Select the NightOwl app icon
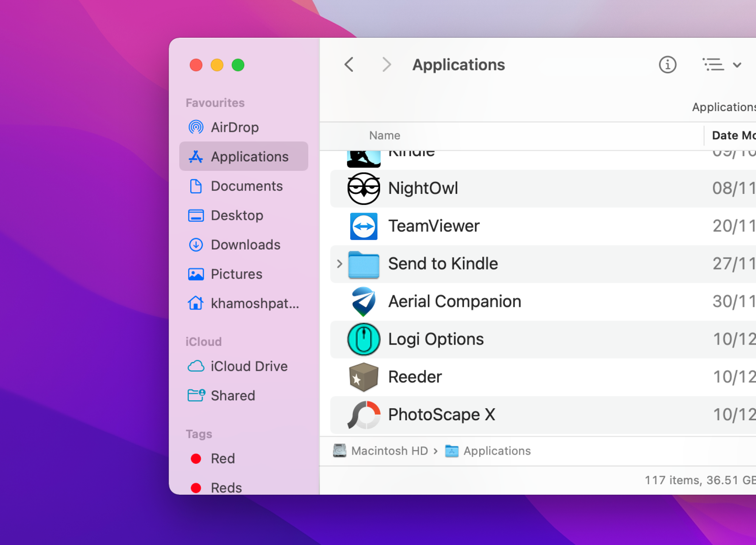 (x=363, y=188)
